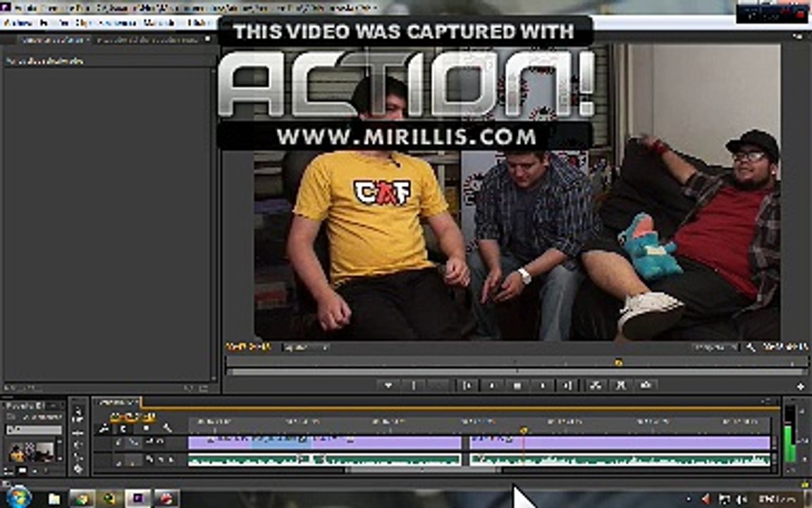Switch to the second source panel tab
The image size is (812, 508).
147,40
